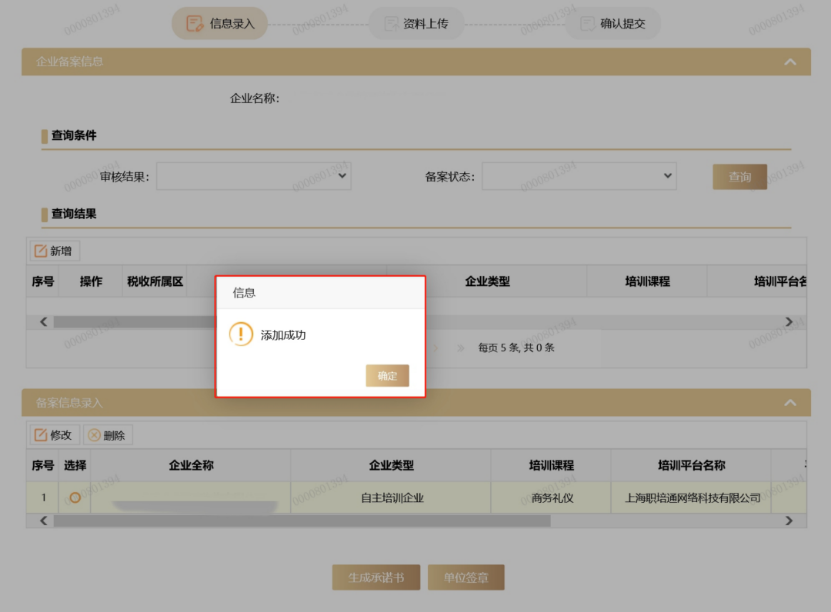
Task: Open the 信息录入 step tab
Action: 219,23
